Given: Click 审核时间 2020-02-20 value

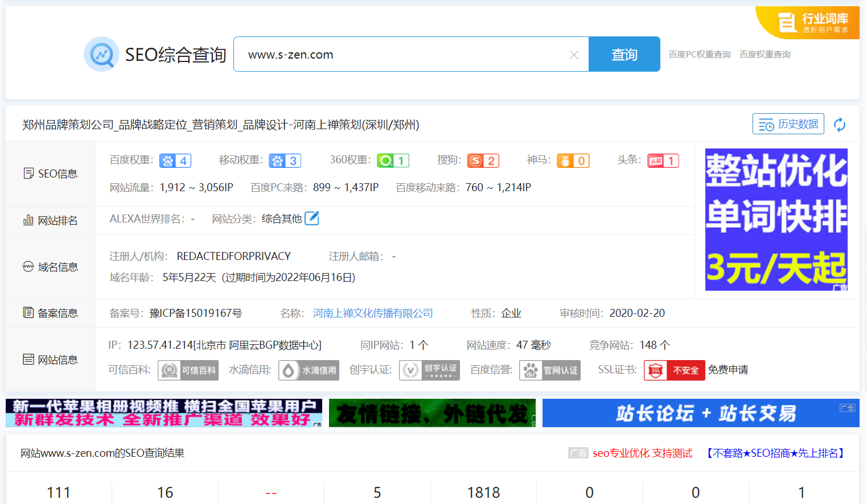Looking at the screenshot, I should pyautogui.click(x=637, y=313).
